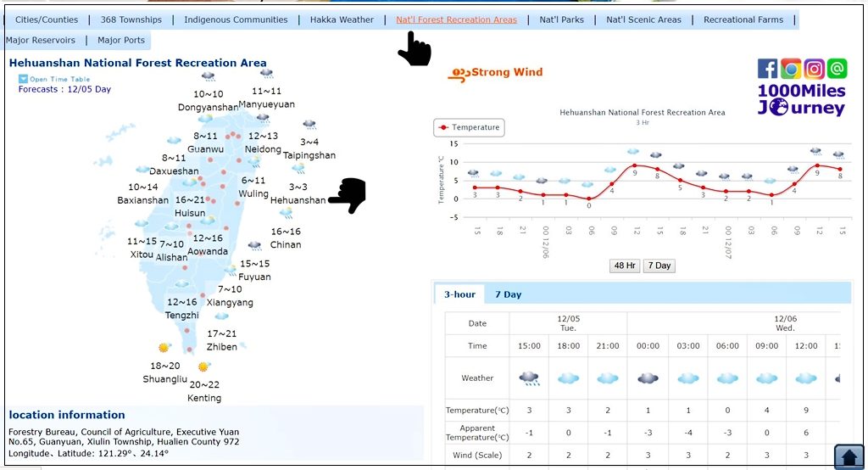This screenshot has width=868, height=470.
Task: Switch to Hakka Weather tab
Action: [x=342, y=20]
